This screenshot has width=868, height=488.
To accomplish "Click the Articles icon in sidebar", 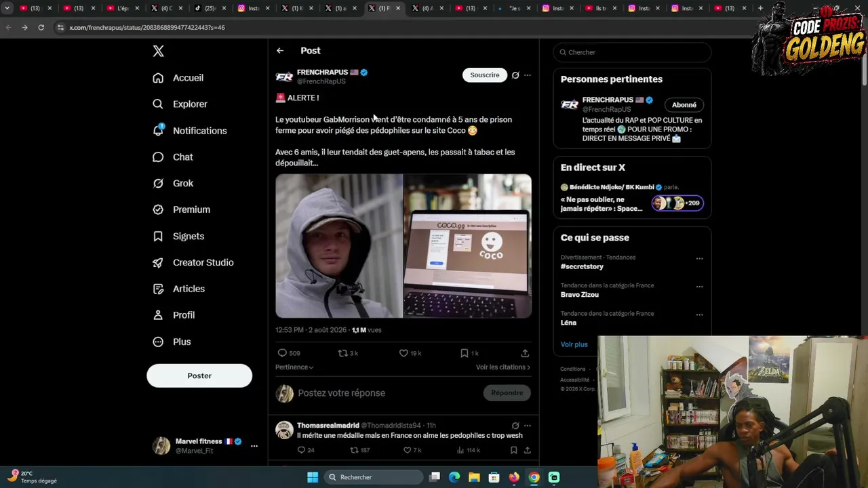I will click(158, 289).
